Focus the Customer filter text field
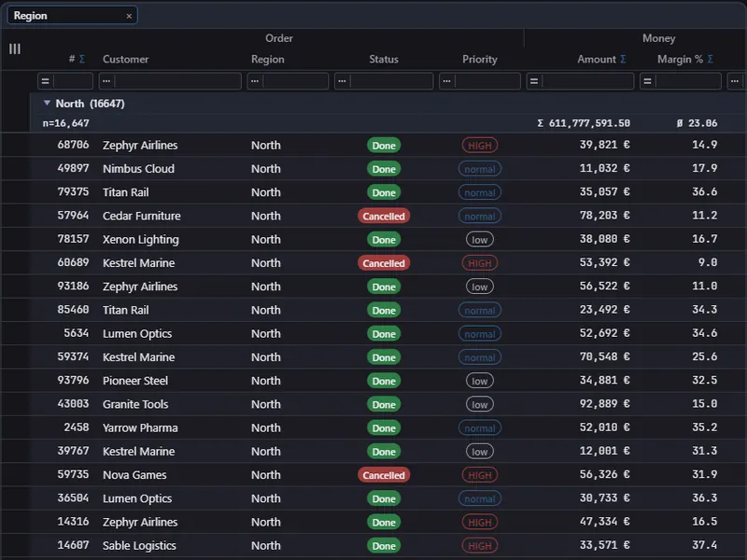The image size is (747, 560). pos(177,81)
